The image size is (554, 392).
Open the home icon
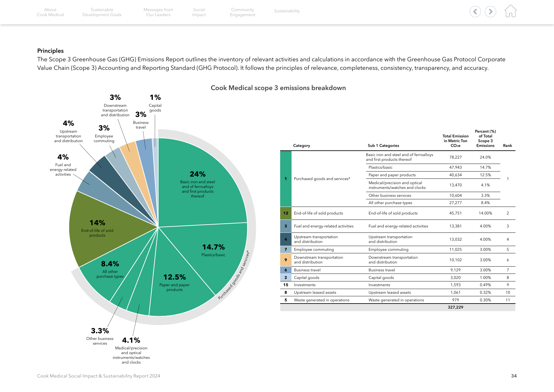[x=510, y=11]
